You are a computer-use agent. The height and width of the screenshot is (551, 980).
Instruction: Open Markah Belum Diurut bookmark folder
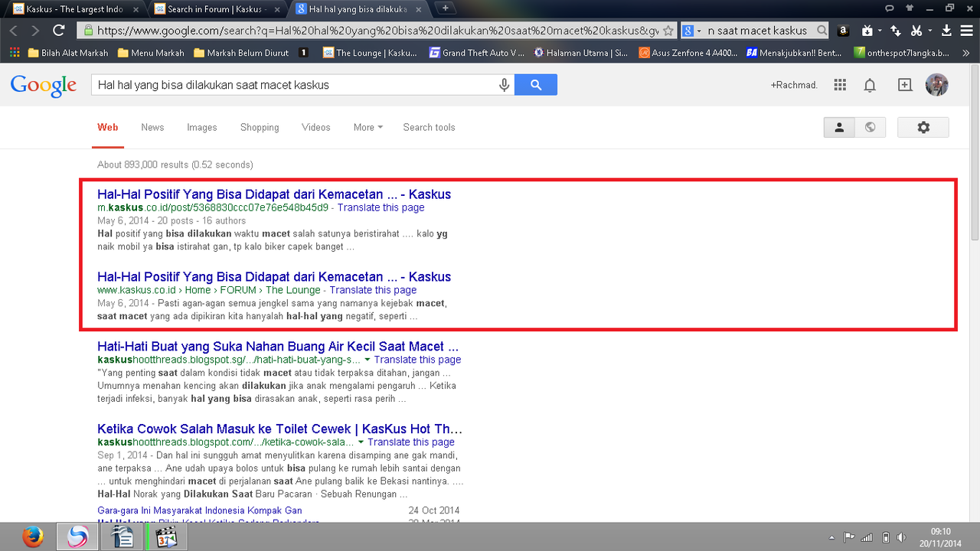[x=241, y=53]
